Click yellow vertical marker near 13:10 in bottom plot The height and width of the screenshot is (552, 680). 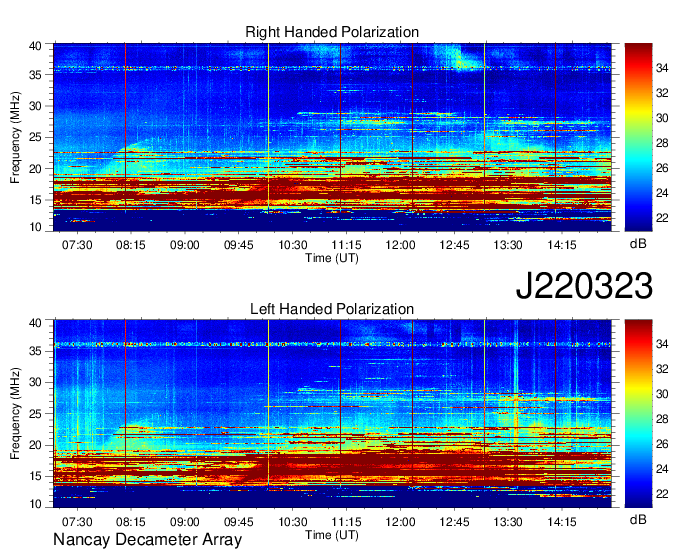point(484,402)
